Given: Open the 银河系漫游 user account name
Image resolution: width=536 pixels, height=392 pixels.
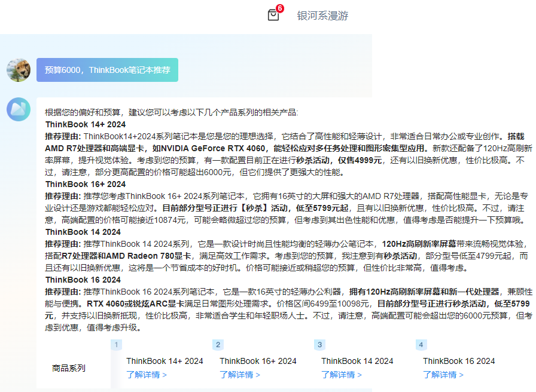Looking at the screenshot, I should (x=322, y=16).
